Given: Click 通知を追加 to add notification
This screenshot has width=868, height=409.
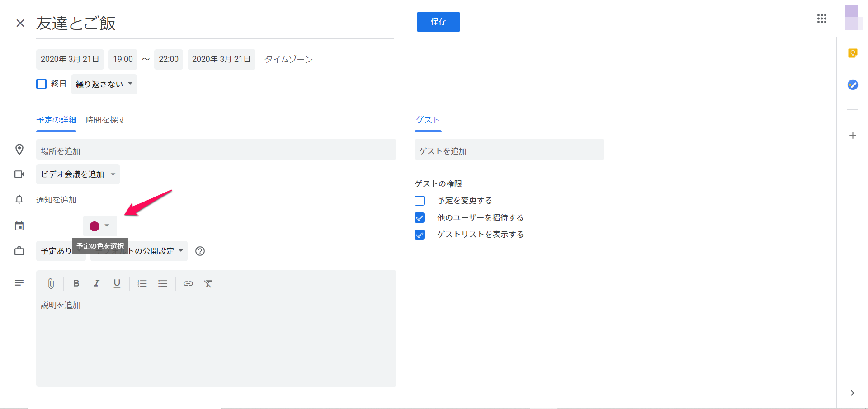Looking at the screenshot, I should [57, 200].
